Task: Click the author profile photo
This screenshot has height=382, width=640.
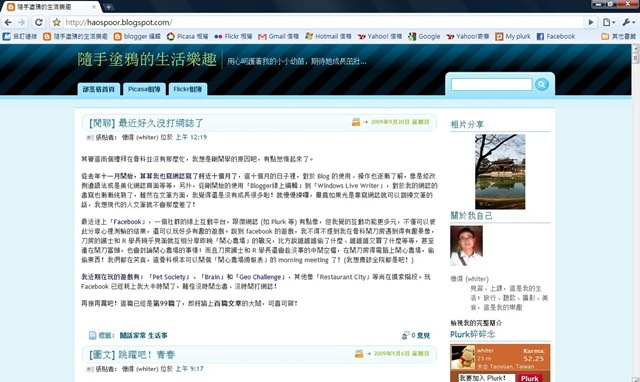Action: pos(466,246)
